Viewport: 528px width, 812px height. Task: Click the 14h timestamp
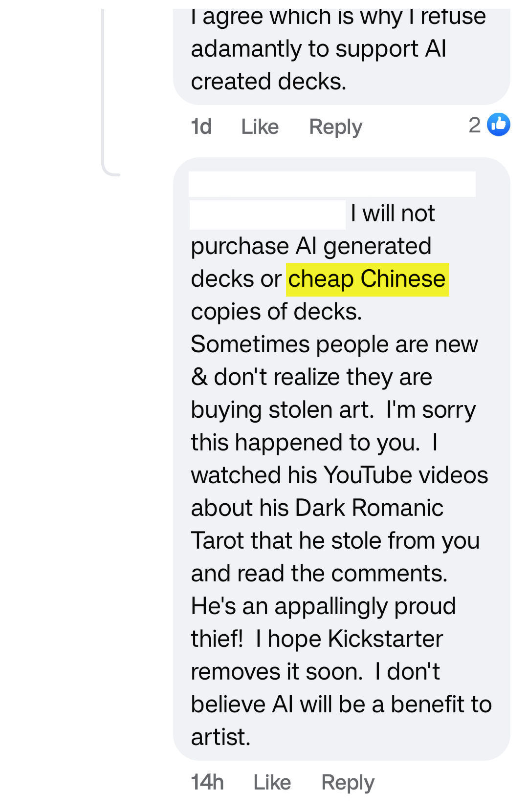pos(207,782)
